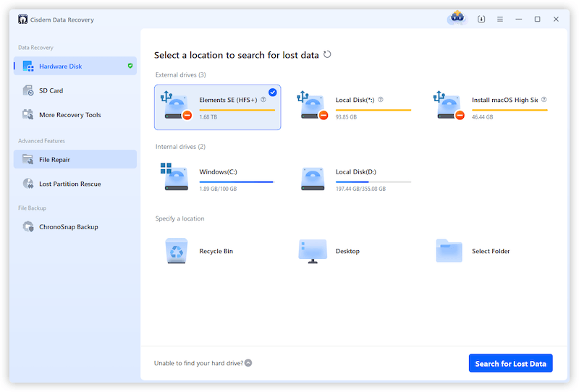Click the Install macOS High Sierra drive icon
579x392 pixels.
coord(449,106)
